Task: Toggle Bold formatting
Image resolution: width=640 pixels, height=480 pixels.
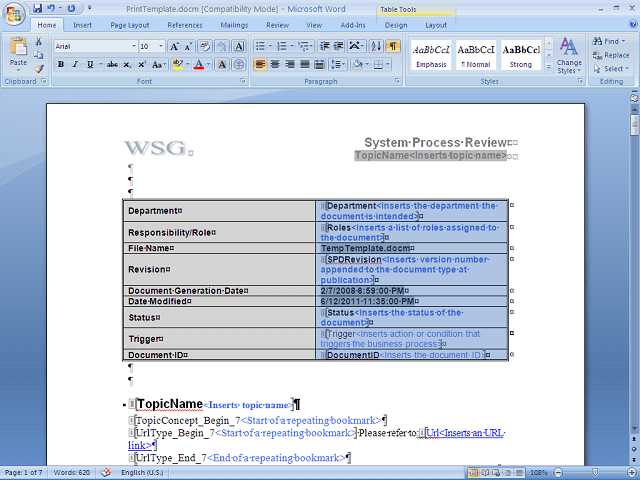Action: [61, 64]
